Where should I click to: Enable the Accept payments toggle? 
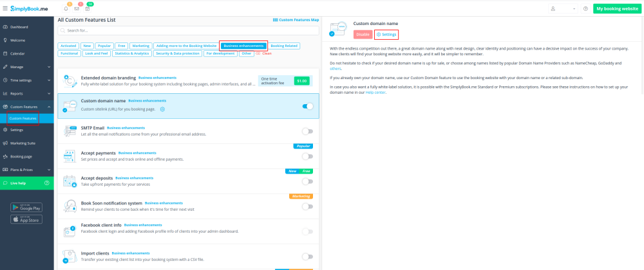coord(307,156)
